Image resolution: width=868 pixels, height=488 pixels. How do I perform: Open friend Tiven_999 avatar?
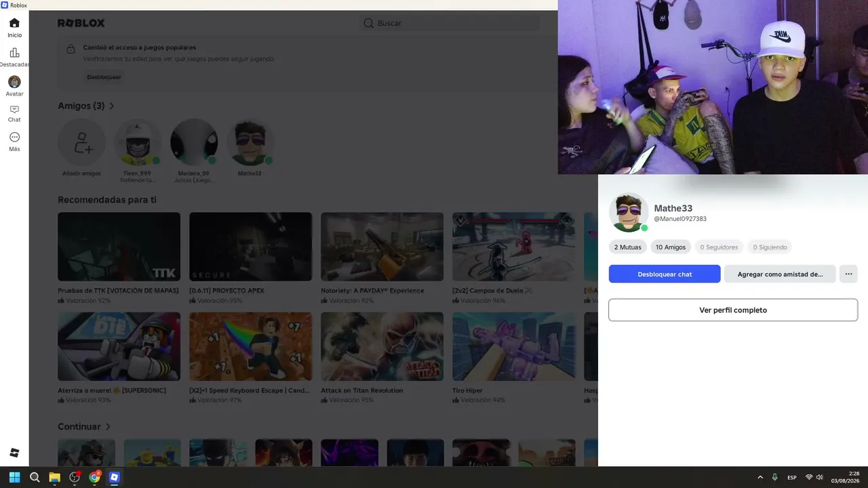coord(138,142)
